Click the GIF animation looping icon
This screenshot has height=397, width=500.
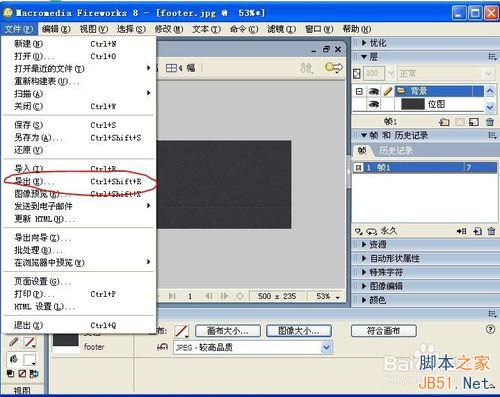pyautogui.click(x=372, y=231)
